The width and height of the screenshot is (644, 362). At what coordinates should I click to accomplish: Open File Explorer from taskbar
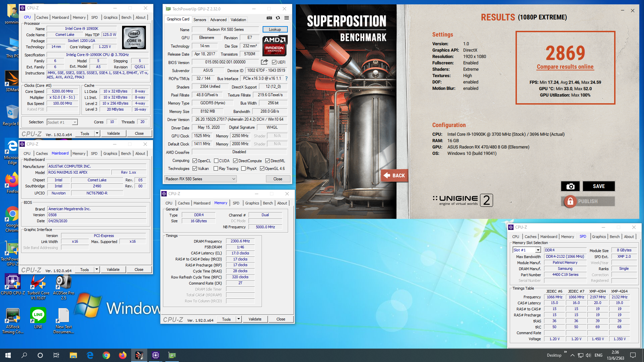73,355
